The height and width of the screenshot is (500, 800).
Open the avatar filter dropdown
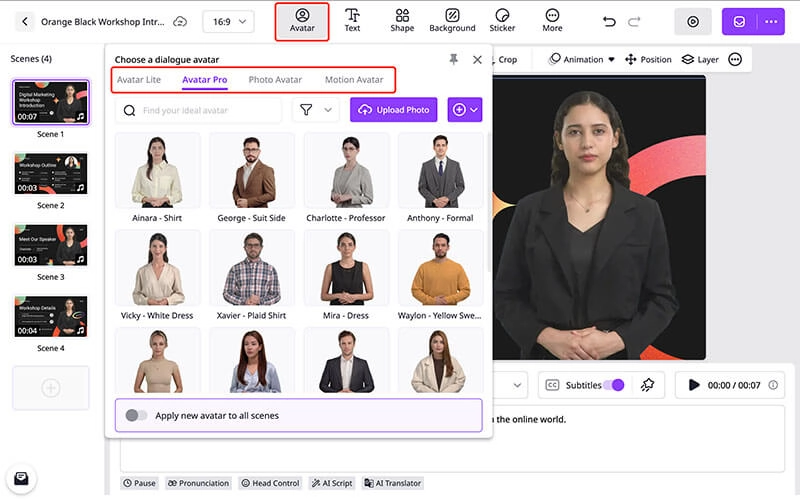click(x=316, y=110)
